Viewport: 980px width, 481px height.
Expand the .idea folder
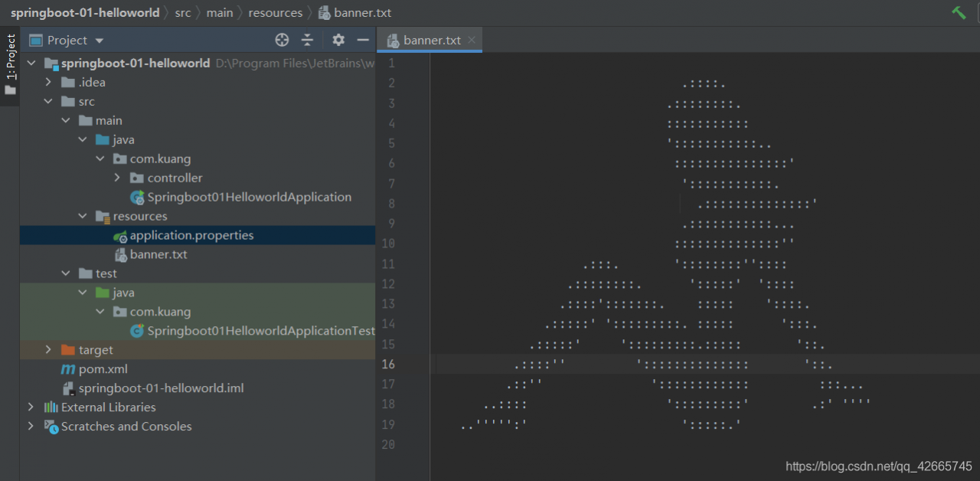point(48,82)
